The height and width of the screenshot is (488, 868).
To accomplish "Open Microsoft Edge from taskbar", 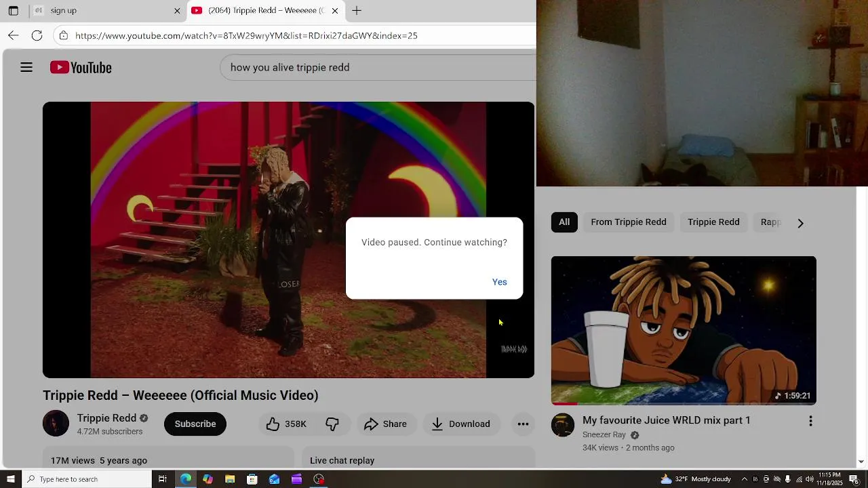I will coord(185,479).
